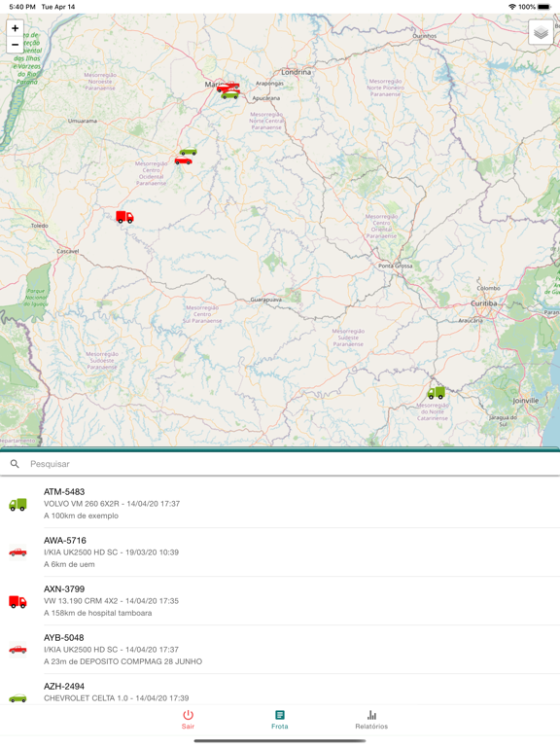The image size is (560, 747).
Task: Click 'A 6km de uem' location text
Action: [x=69, y=564]
